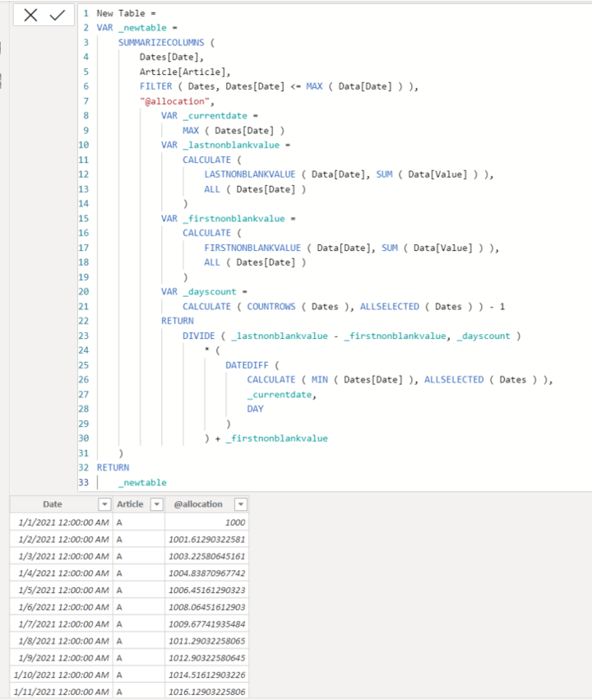Screen dimensions: 592x700
Task: Click the _dayscount variable declaration on line 20
Action: 210,291
